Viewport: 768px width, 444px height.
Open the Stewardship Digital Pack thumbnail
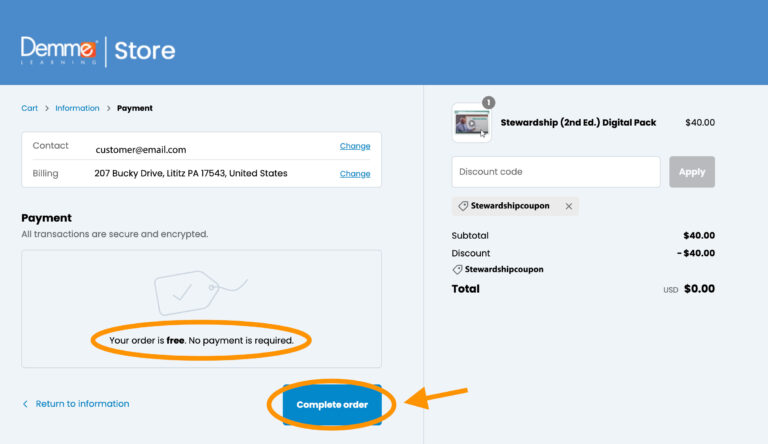(471, 123)
